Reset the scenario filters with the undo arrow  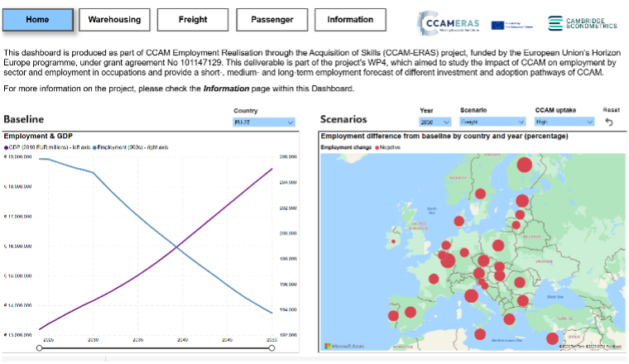click(609, 122)
